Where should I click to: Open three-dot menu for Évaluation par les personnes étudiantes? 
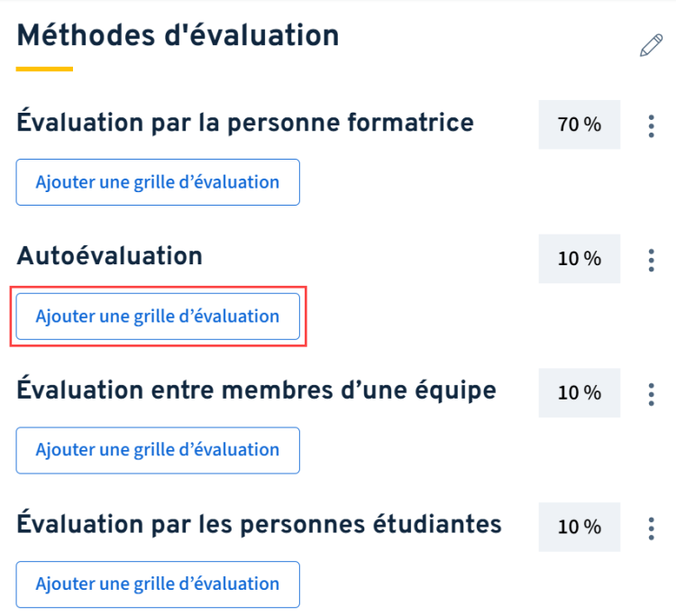[651, 529]
